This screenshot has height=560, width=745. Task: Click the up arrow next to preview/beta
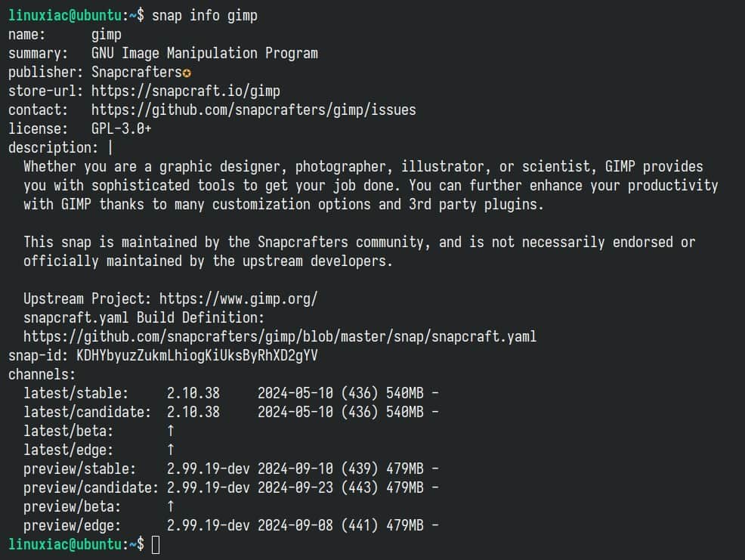[x=171, y=506]
